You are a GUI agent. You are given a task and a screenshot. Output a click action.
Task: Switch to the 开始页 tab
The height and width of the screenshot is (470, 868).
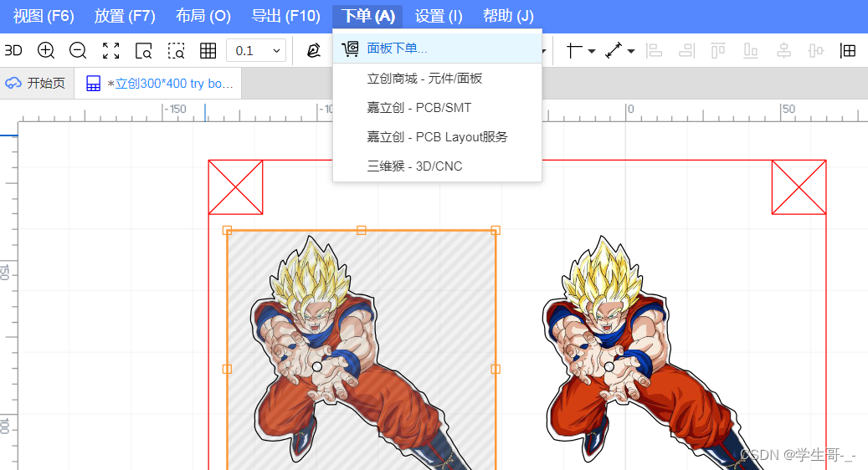[37, 84]
